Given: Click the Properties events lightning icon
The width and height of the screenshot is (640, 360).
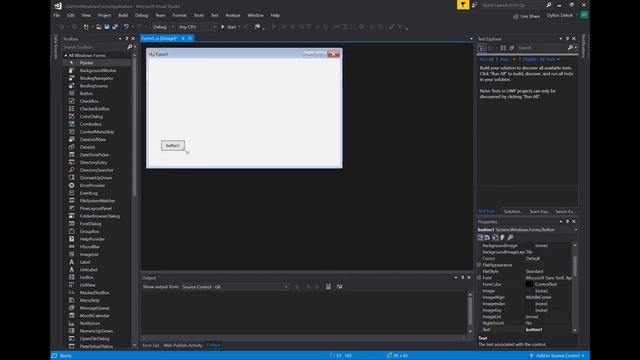Looking at the screenshot, I should pyautogui.click(x=502, y=238).
